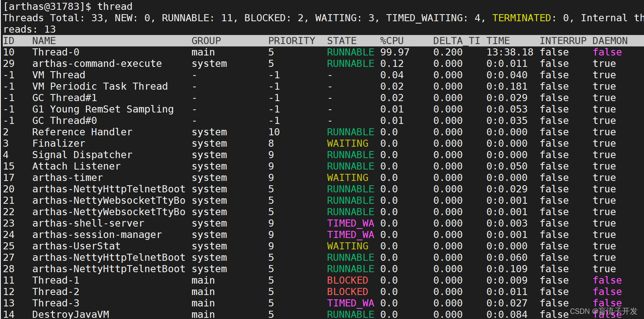Image resolution: width=644 pixels, height=319 pixels.
Task: Click the ID column header
Action: tap(9, 41)
